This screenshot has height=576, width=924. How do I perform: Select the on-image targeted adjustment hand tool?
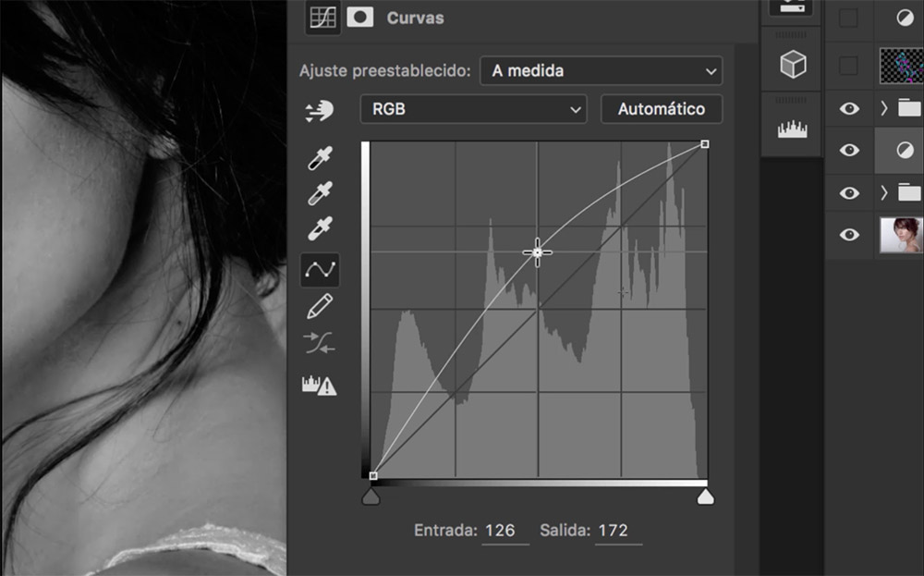click(320, 111)
